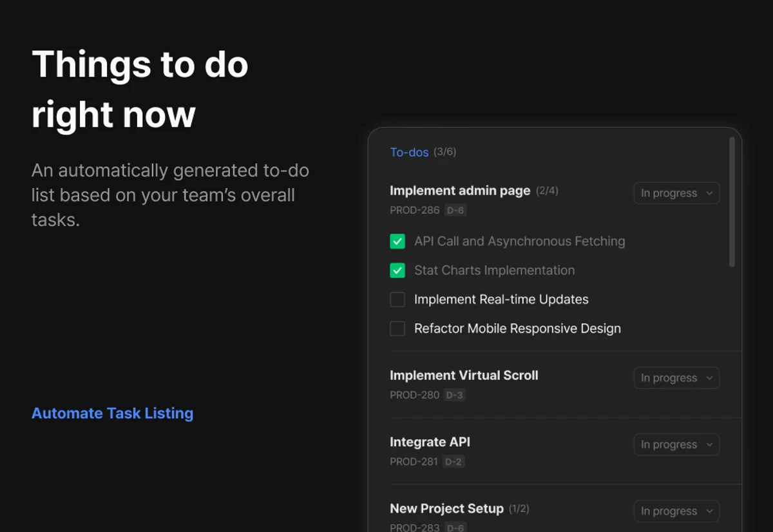Viewport: 773px width, 532px height.
Task: Click the Implement Real-time Updates label
Action: pos(501,299)
